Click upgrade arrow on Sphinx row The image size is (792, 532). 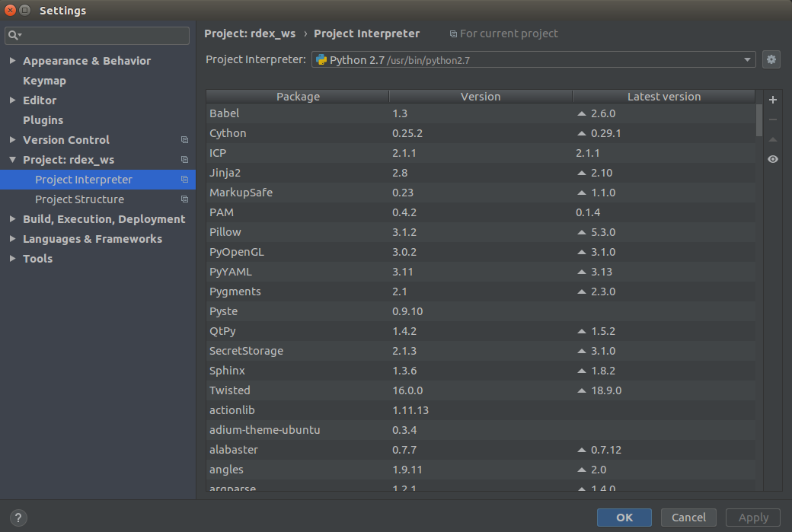[581, 371]
